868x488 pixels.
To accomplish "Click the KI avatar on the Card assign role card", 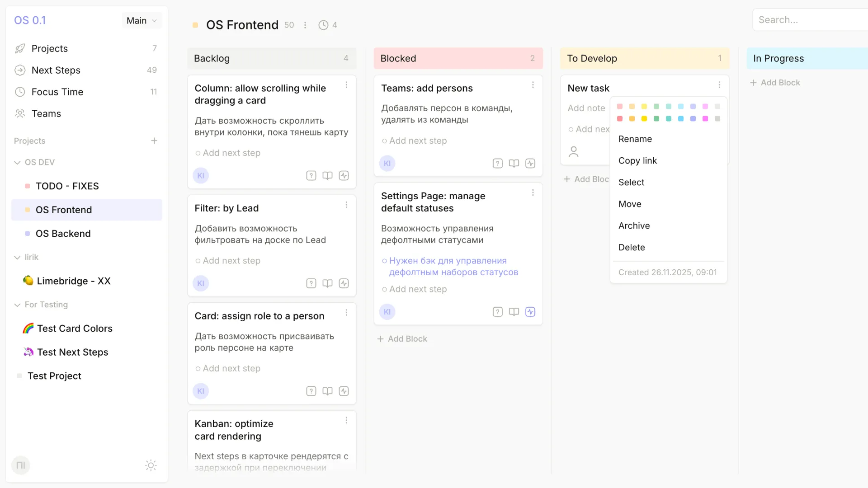I will tap(201, 391).
